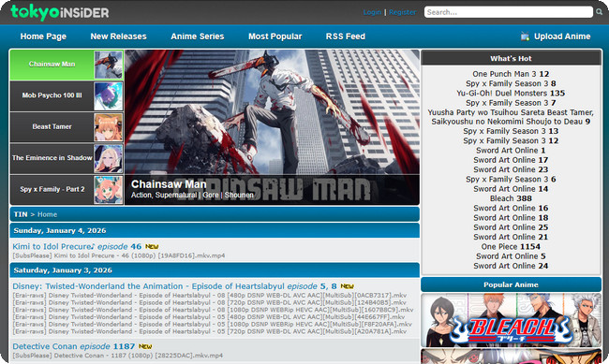This screenshot has height=364, width=609.
Task: Click Twisted-Wonderland 08 1080p file 16078BC9
Action: click(213, 310)
